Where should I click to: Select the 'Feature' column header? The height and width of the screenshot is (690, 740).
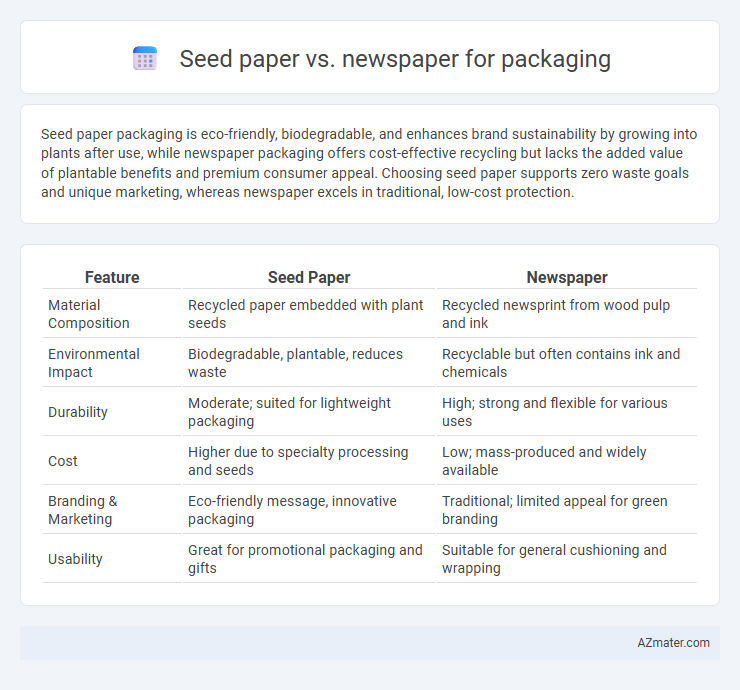(x=112, y=277)
